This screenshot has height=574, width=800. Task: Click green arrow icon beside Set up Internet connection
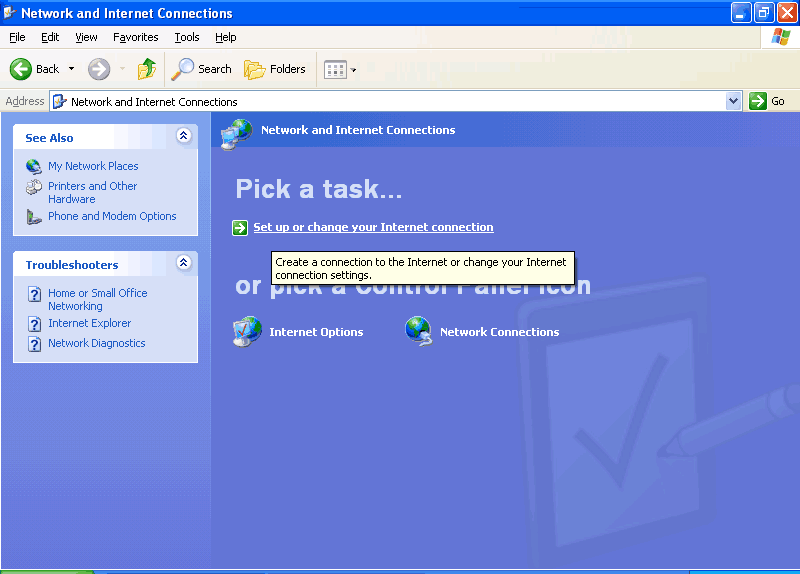tap(240, 228)
